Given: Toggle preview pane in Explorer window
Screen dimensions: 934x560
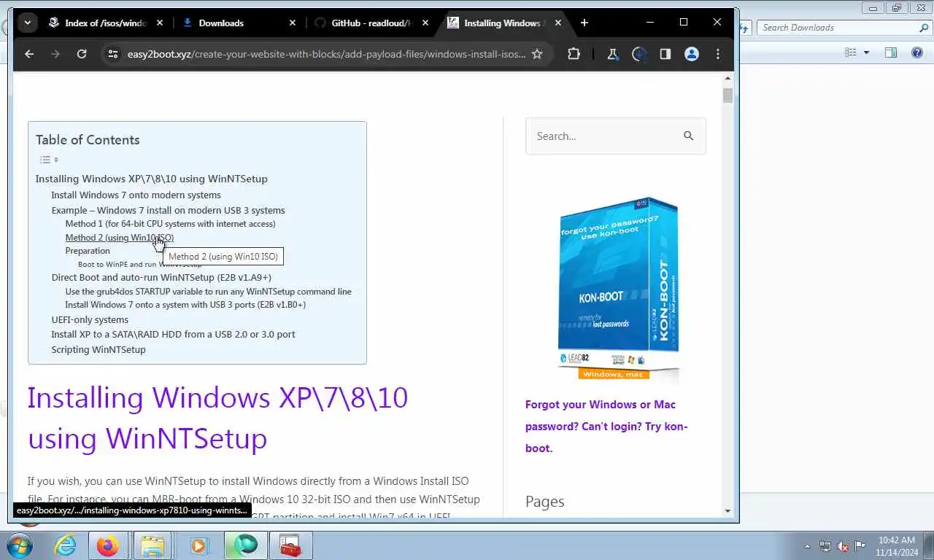Looking at the screenshot, I should [890, 52].
